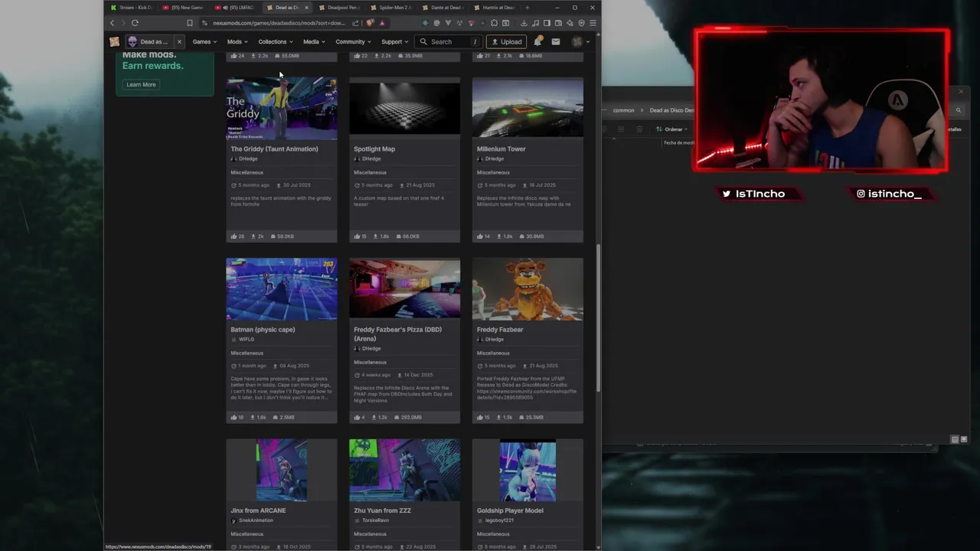Open Freddy Fazbear's Pizza (DBD) mod title
The width and height of the screenshot is (980, 551).
pos(397,334)
